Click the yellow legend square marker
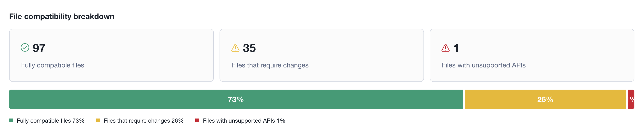 (98, 120)
